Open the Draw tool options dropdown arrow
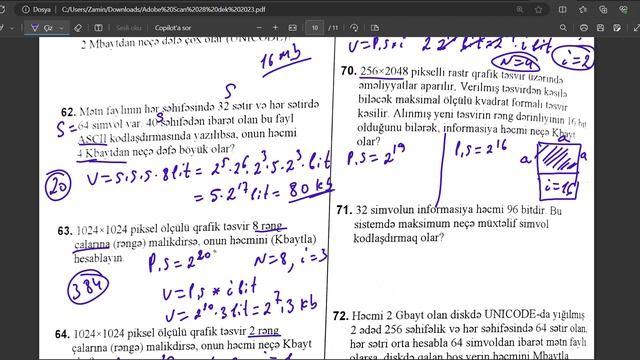The image size is (640, 360). pos(62,28)
